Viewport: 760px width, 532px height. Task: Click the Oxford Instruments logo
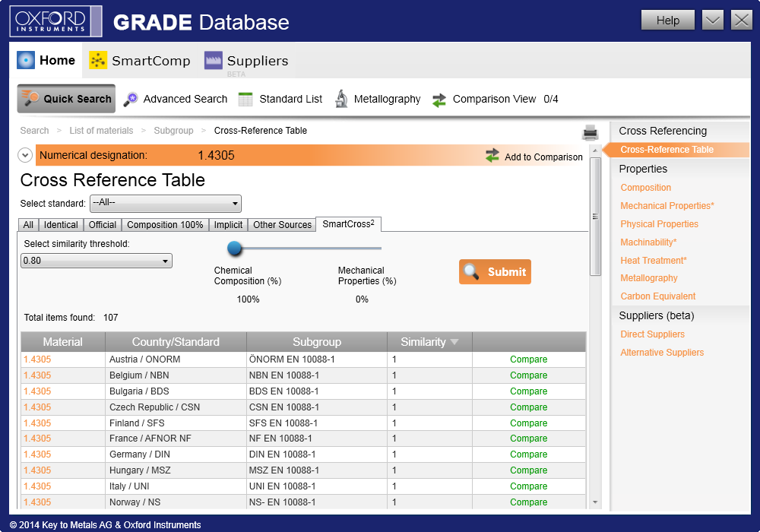click(55, 21)
